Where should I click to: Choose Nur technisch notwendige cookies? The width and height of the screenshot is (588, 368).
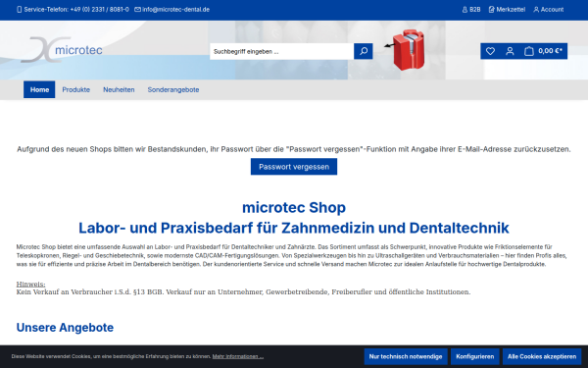[x=406, y=356]
